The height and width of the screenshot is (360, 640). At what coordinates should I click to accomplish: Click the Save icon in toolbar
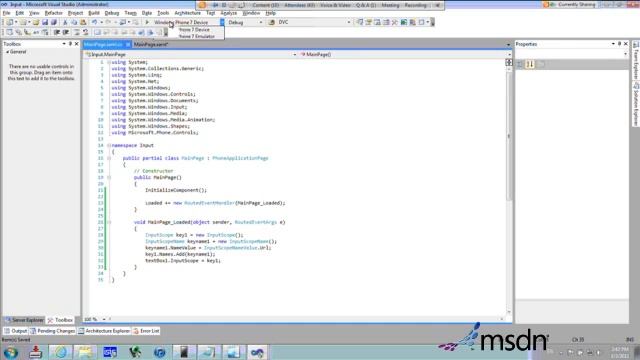(45, 22)
